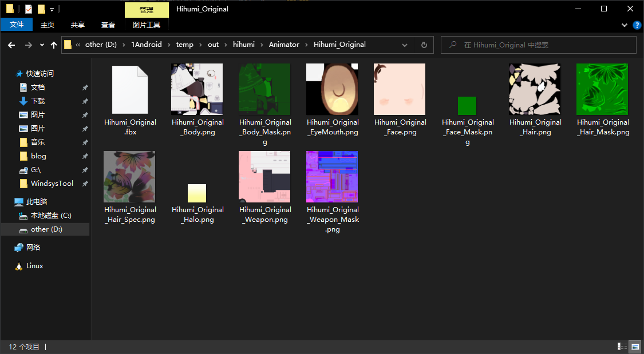Go up one folder level arrow
Viewport: 644px width, 354px height.
tap(54, 45)
